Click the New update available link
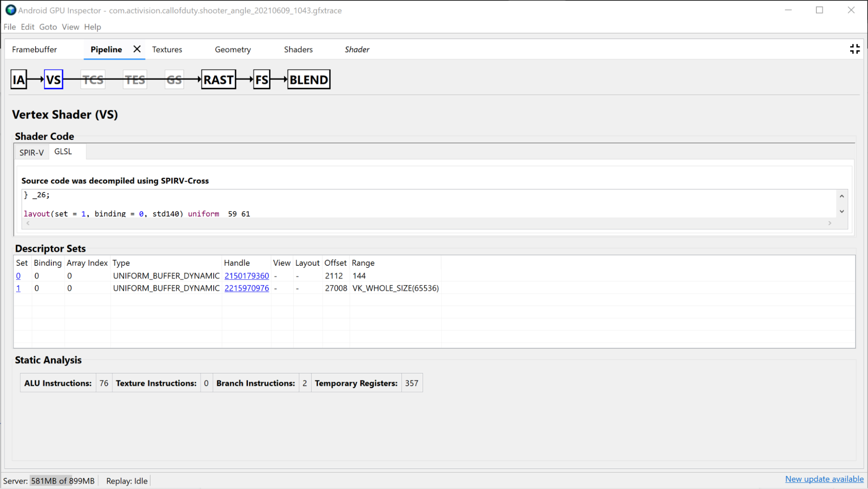Viewport: 868px width, 489px height. point(824,481)
